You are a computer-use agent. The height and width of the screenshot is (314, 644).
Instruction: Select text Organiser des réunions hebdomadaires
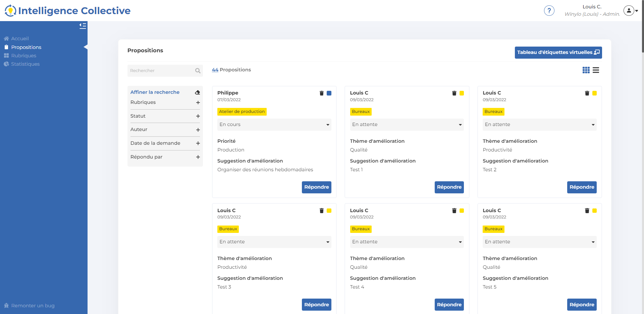tap(265, 170)
